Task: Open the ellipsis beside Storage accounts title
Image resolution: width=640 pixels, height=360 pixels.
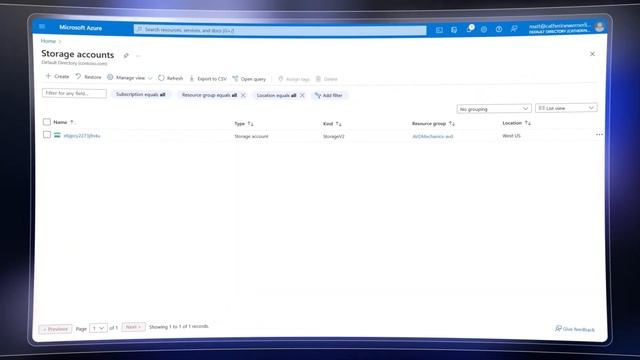Action: 138,56
